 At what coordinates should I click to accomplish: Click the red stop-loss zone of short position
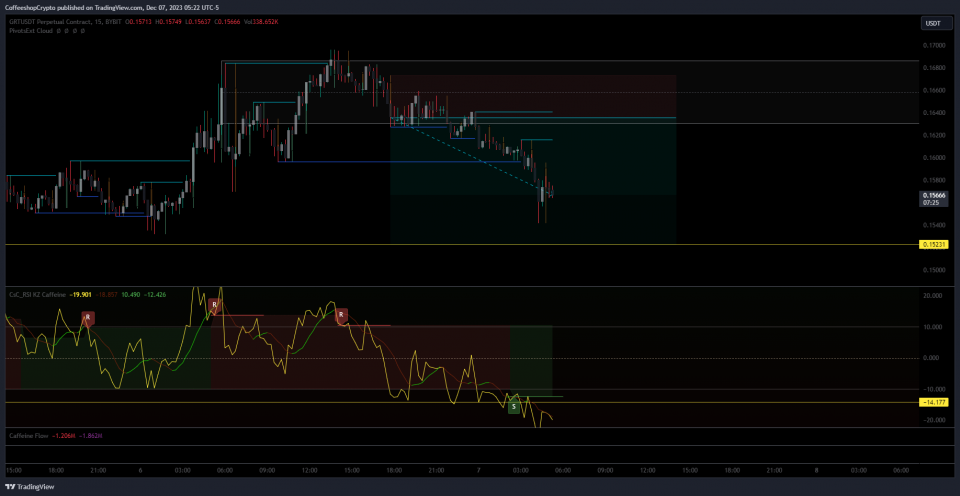(x=532, y=97)
